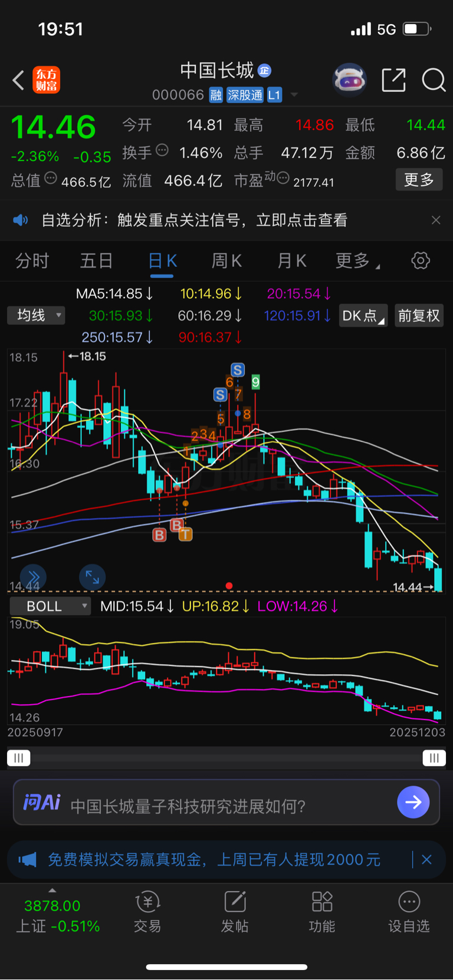This screenshot has width=453, height=980.
Task: Tap the 深股通 badge
Action: pos(245,95)
